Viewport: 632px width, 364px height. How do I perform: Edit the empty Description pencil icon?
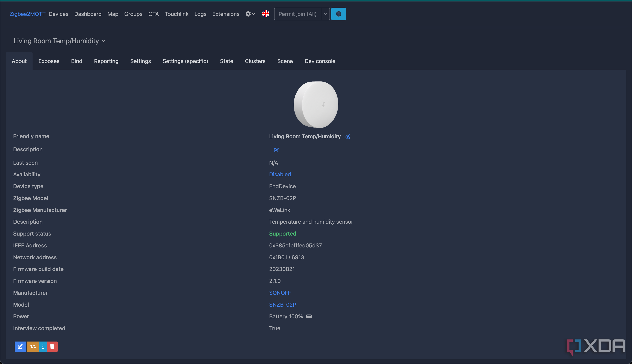276,150
